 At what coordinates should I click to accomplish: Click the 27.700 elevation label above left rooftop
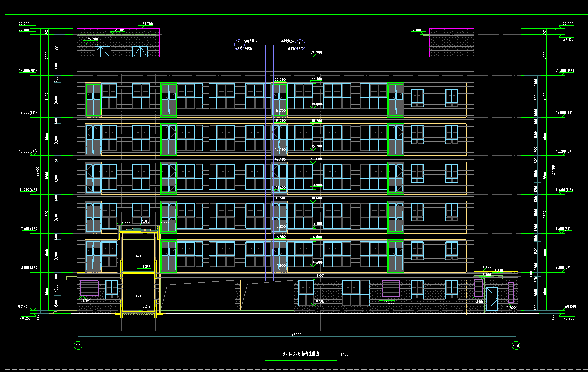[147, 24]
